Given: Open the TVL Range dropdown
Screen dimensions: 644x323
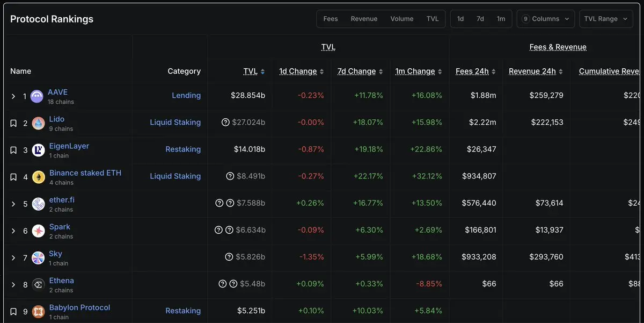Looking at the screenshot, I should (x=606, y=19).
